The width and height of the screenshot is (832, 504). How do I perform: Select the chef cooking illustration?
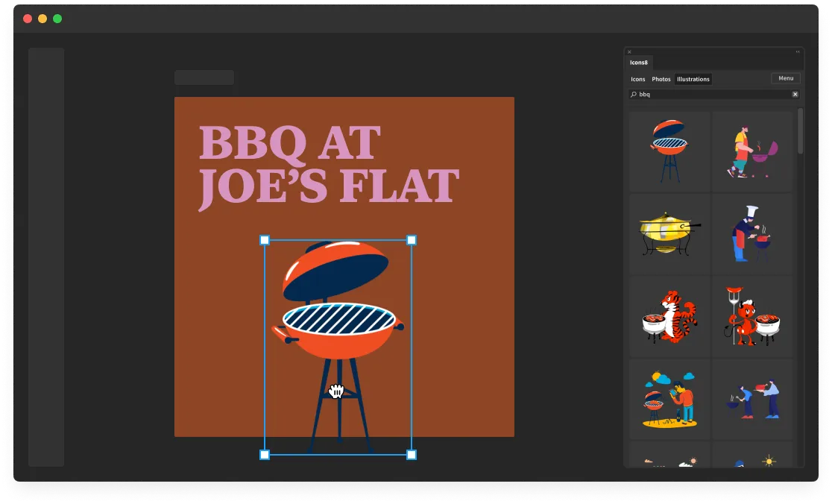point(752,233)
